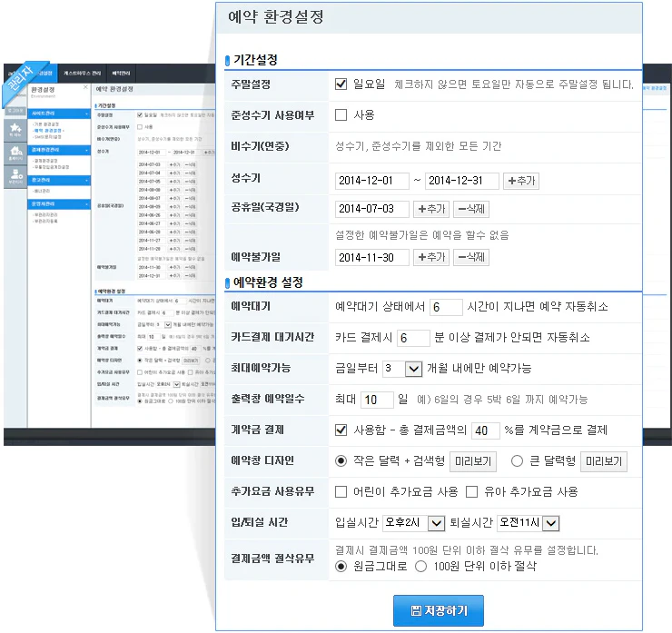672x633 pixels.
Task: Click the 저장하기 save button
Action: coord(439,610)
